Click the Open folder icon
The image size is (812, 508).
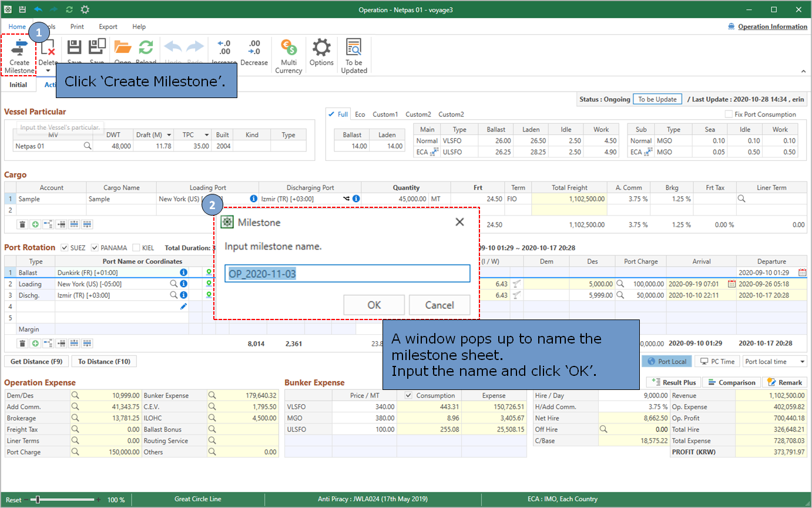122,48
